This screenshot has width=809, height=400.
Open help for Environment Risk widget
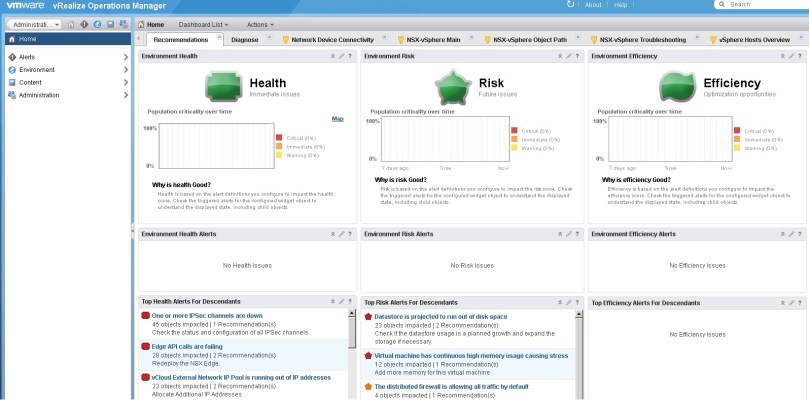click(576, 56)
